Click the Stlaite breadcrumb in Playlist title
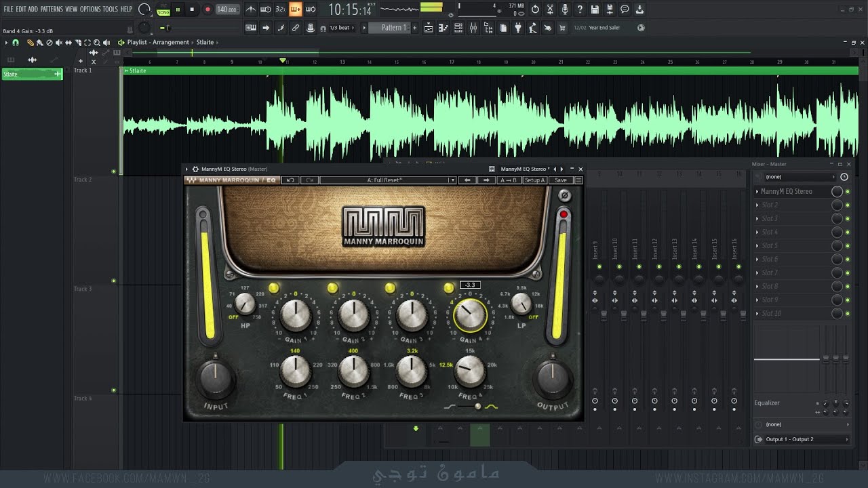 (205, 42)
